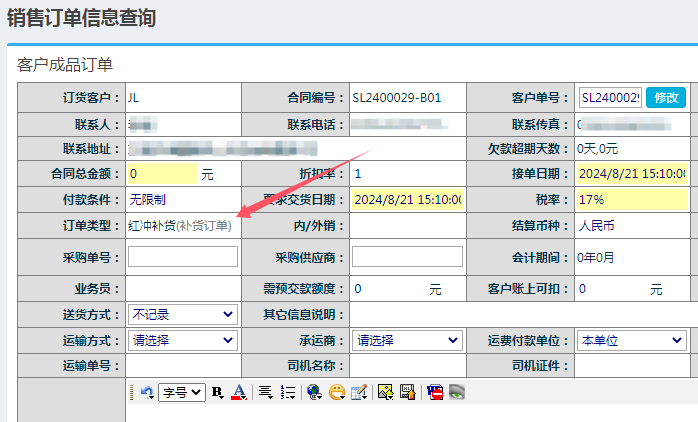Click the 采购单号 input field
The height and width of the screenshot is (422, 698).
pos(183,257)
